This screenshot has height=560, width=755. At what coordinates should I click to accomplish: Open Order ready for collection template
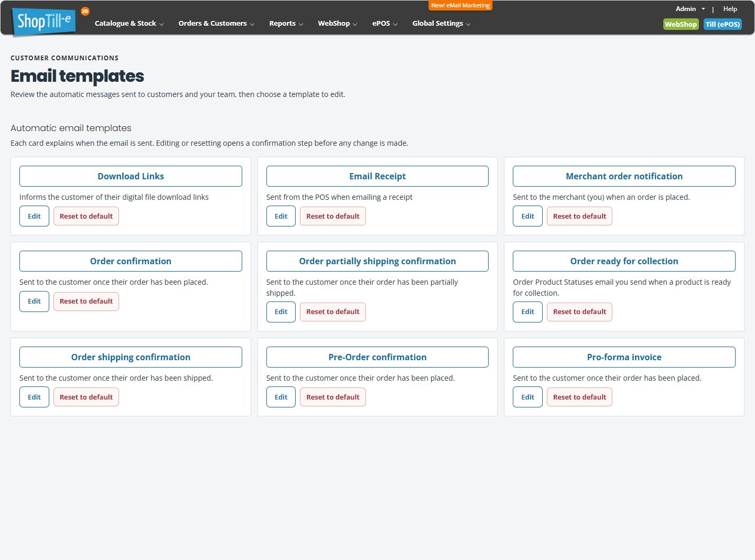pyautogui.click(x=624, y=261)
